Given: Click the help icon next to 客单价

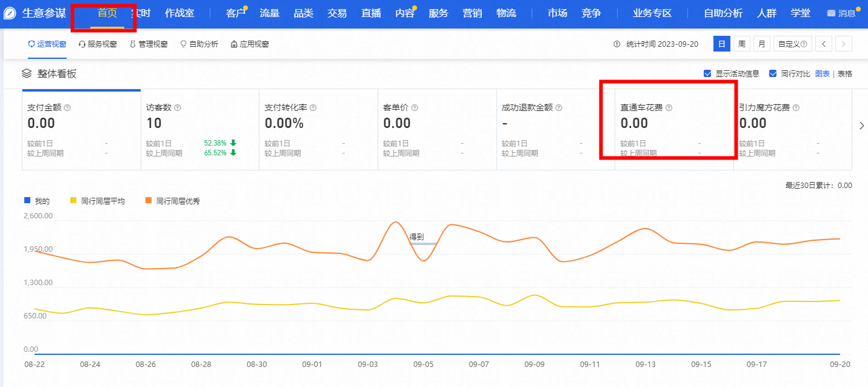Looking at the screenshot, I should coord(415,107).
